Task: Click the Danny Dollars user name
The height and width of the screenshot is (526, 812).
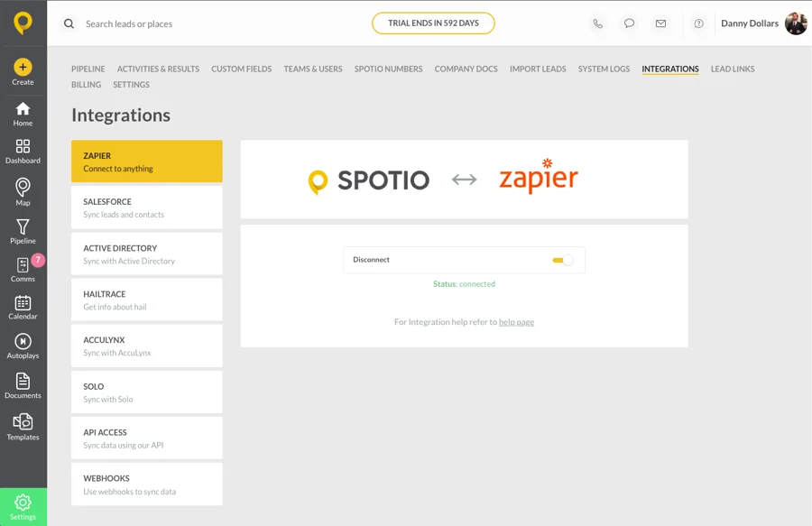Action: pyautogui.click(x=750, y=23)
